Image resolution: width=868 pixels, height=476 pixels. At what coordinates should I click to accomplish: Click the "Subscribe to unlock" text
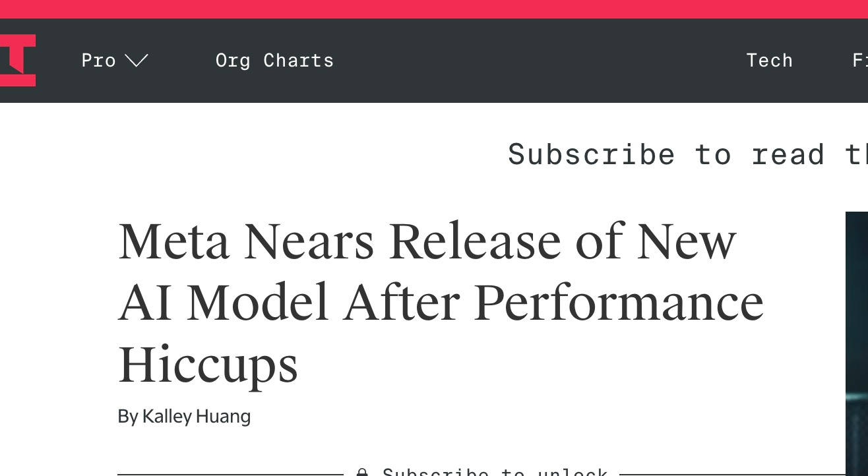click(x=495, y=472)
